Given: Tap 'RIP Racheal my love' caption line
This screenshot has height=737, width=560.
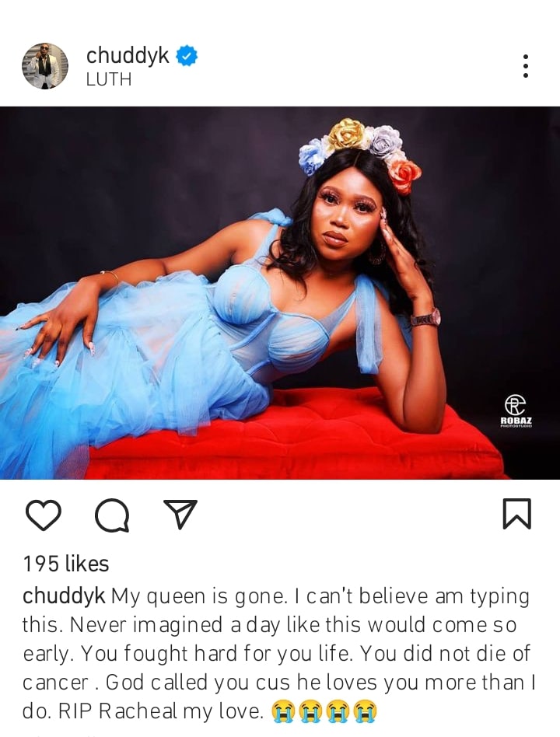Looking at the screenshot, I should tap(161, 711).
